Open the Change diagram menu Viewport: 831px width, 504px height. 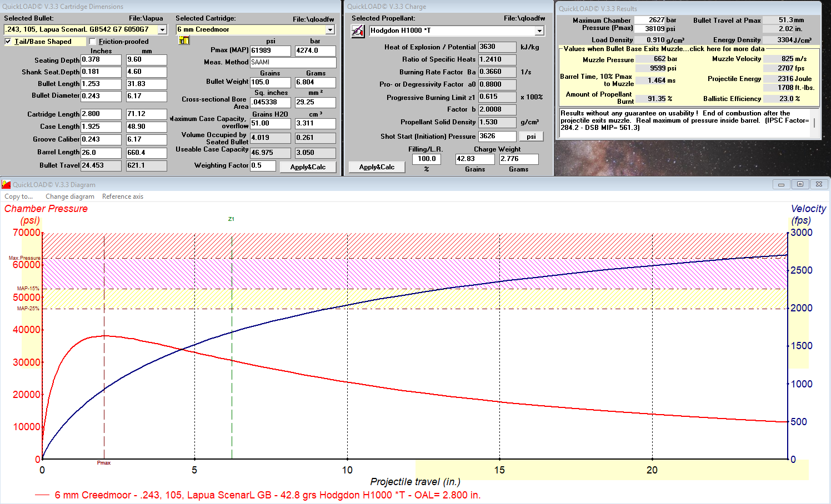click(x=70, y=196)
